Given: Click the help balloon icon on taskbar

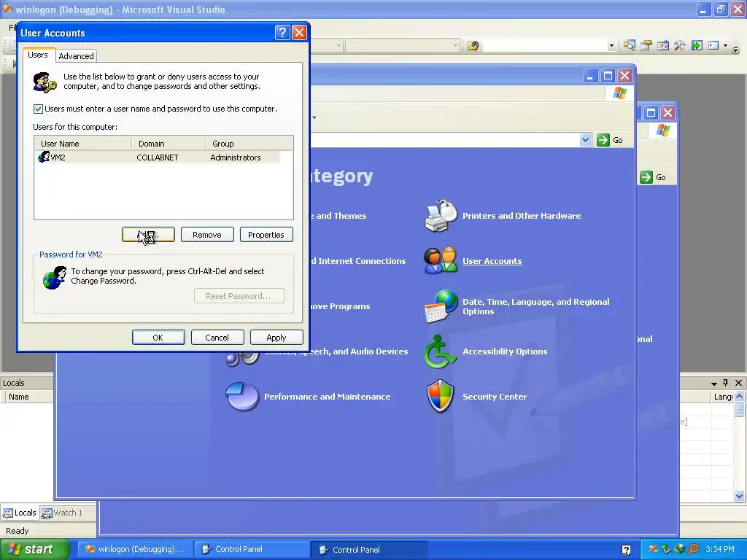Looking at the screenshot, I should point(627,550).
